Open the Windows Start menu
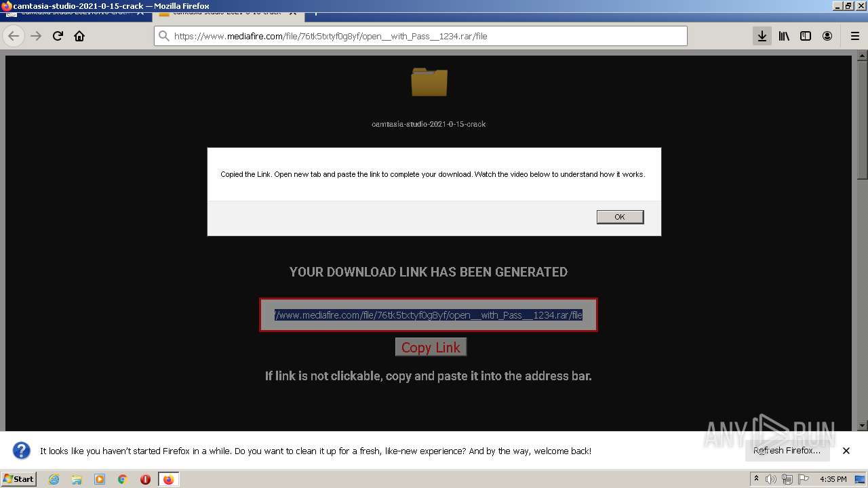Viewport: 868px width, 488px height. [18, 479]
